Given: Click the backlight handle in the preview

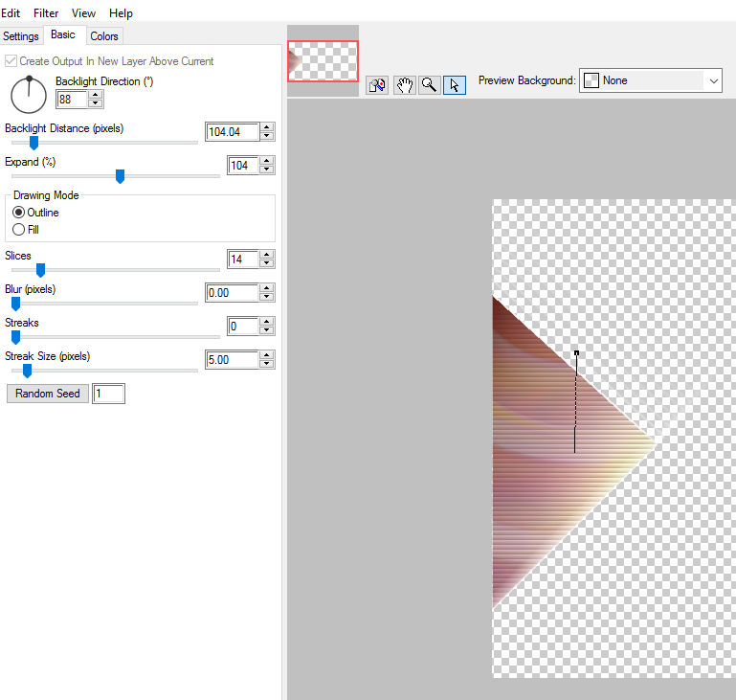Looking at the screenshot, I should pyautogui.click(x=576, y=353).
